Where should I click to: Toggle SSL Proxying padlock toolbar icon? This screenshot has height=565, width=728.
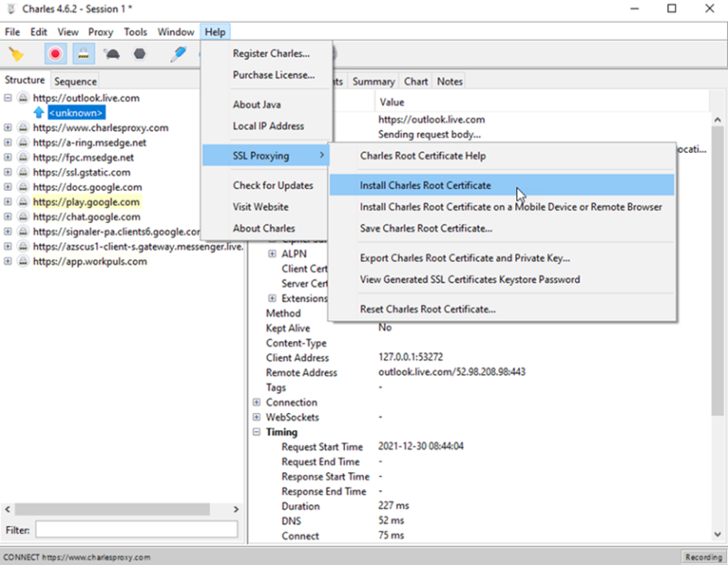[83, 54]
